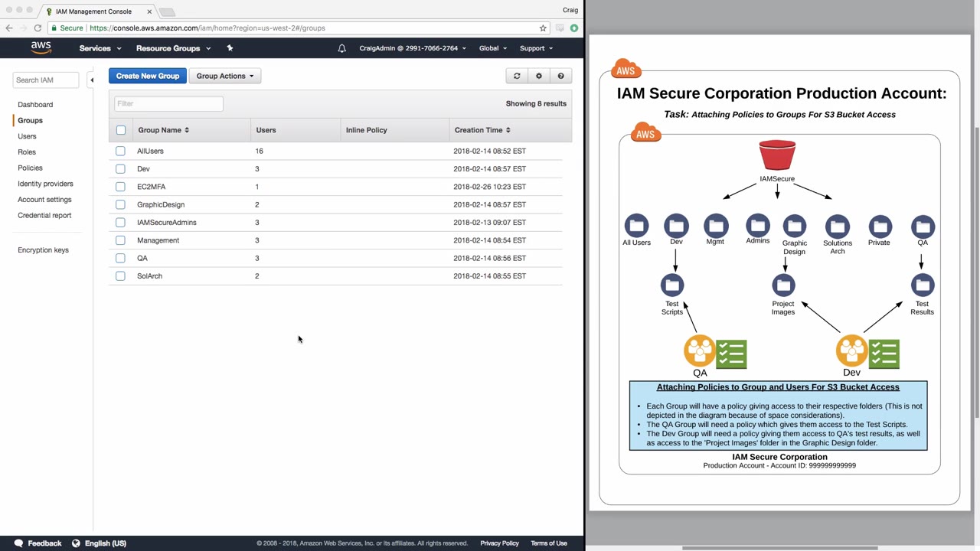The height and width of the screenshot is (551, 980).
Task: Click the green browser extension icon
Action: pos(573,28)
